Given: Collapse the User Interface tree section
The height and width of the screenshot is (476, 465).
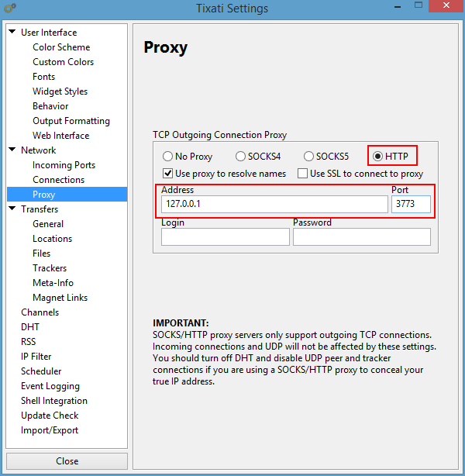Looking at the screenshot, I should 12,32.
